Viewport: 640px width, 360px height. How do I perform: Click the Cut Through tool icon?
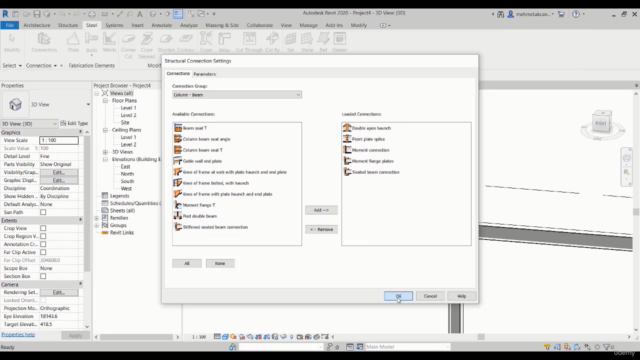point(249,42)
